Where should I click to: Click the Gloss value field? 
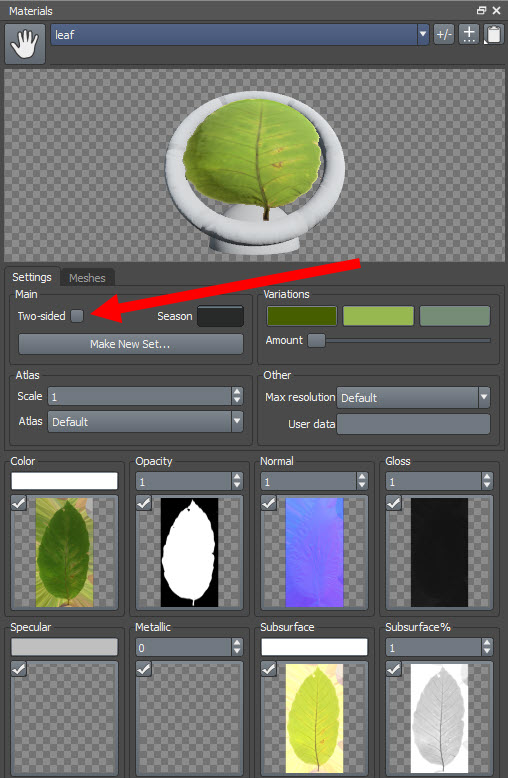point(434,481)
